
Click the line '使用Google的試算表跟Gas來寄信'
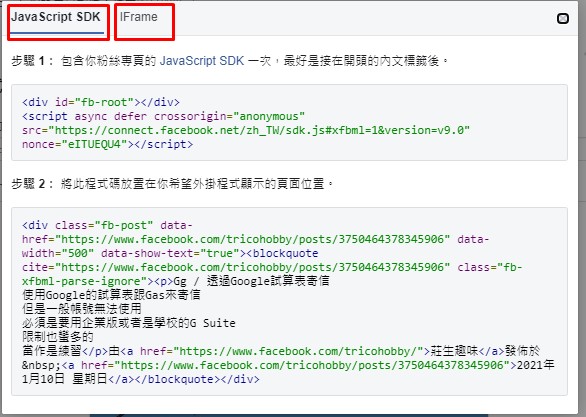tap(111, 295)
